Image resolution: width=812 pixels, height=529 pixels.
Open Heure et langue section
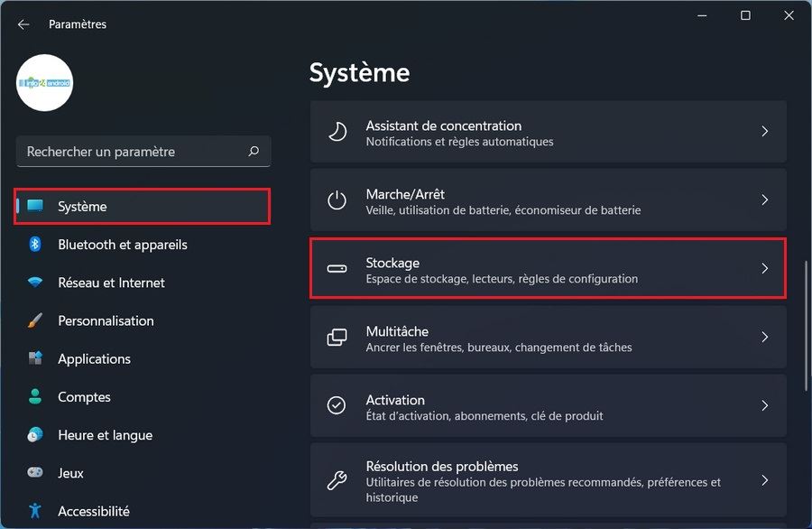tap(106, 435)
